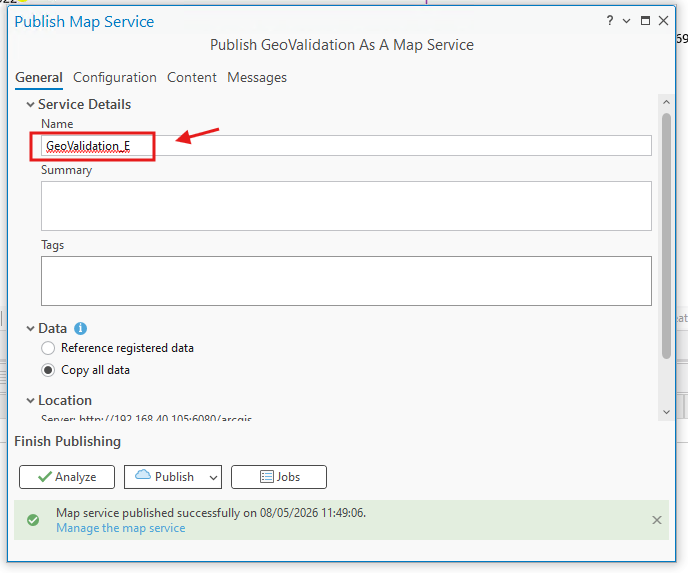The image size is (688, 573).
Task: Click Manage the map service link
Action: (121, 528)
